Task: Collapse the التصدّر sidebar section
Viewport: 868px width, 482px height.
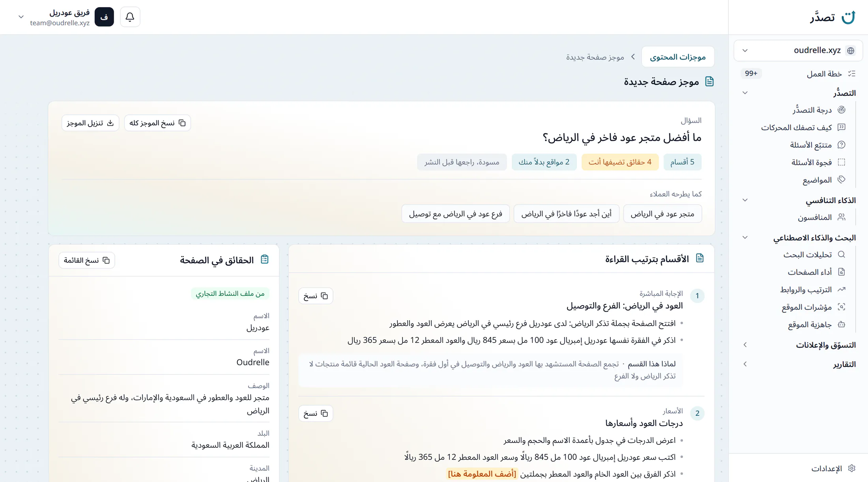Action: point(745,93)
